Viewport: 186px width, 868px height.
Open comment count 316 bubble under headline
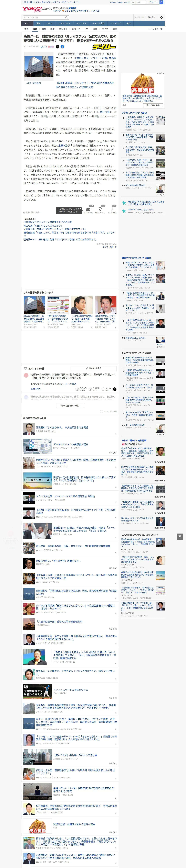(x=44, y=47)
